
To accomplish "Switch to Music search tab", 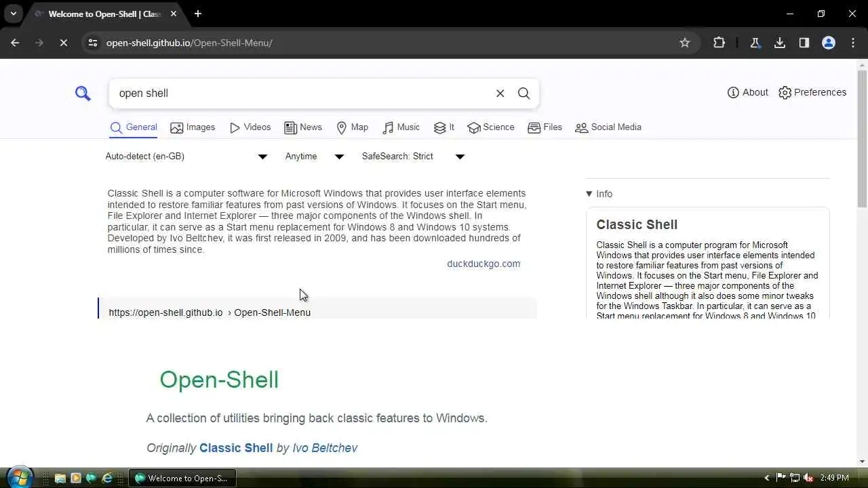I will point(401,127).
